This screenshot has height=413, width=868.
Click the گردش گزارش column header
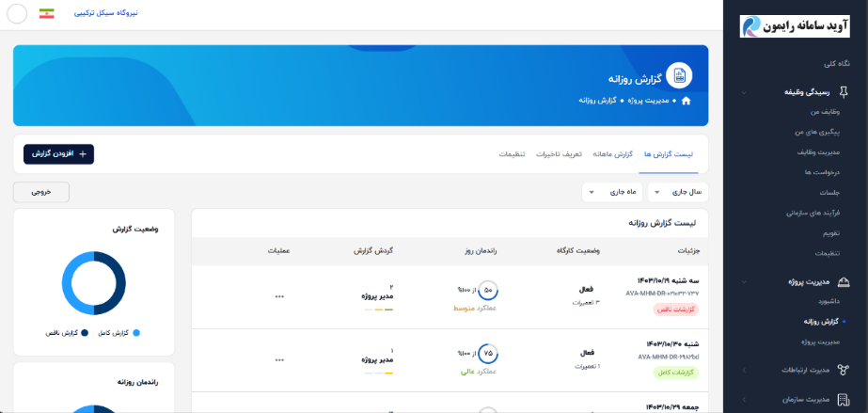[x=373, y=251]
